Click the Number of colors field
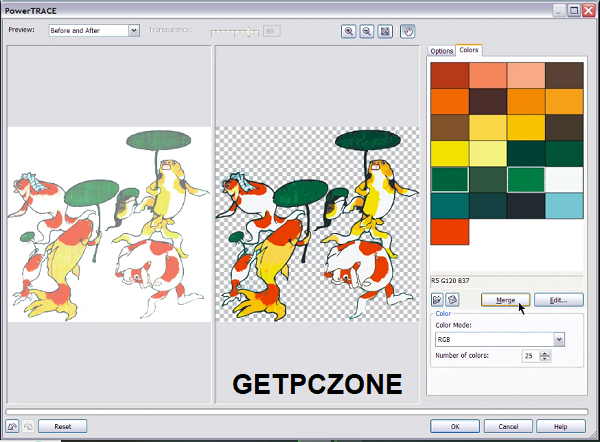The width and height of the screenshot is (600, 442). pyautogui.click(x=531, y=356)
